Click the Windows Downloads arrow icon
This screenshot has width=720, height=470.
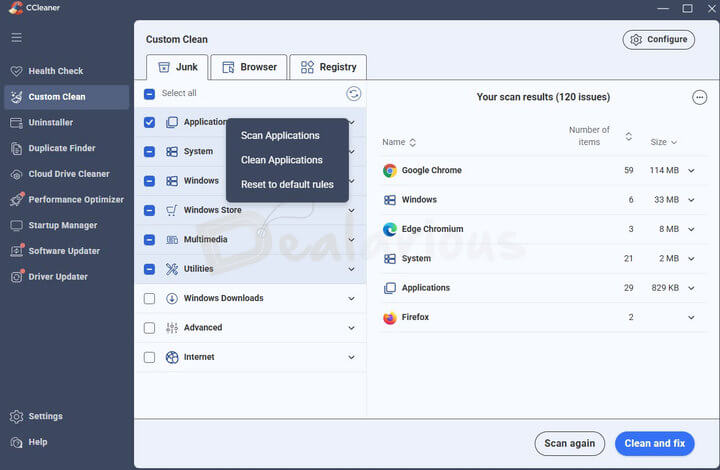click(x=172, y=298)
